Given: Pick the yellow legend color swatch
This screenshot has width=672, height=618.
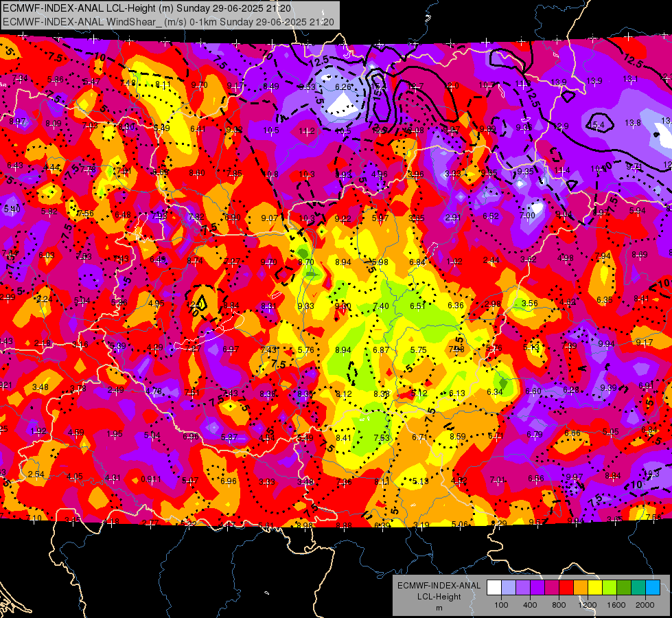Looking at the screenshot, I should 595,588.
